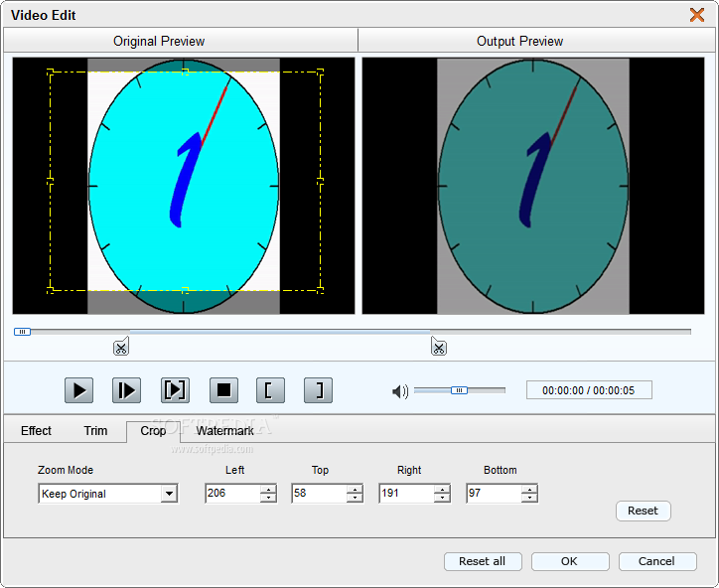Image resolution: width=719 pixels, height=588 pixels.
Task: Click the time display 00:00:00 / 00:00:05
Action: (589, 390)
